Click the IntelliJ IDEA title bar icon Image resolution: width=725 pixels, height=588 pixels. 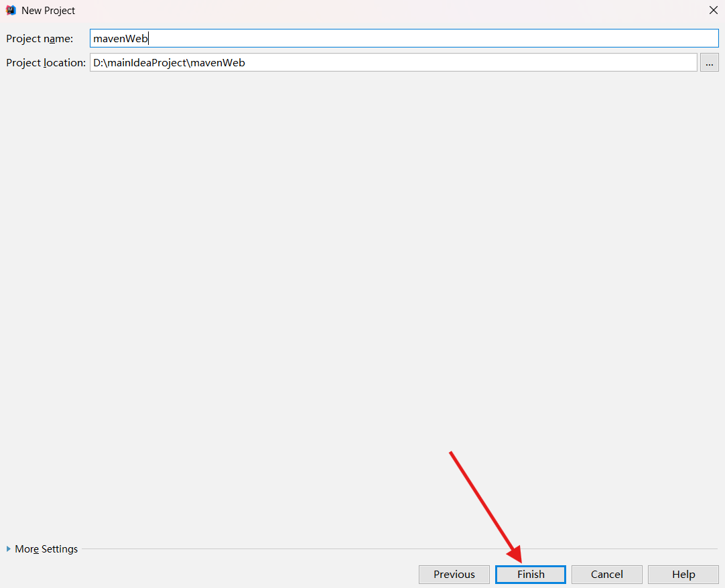point(11,10)
